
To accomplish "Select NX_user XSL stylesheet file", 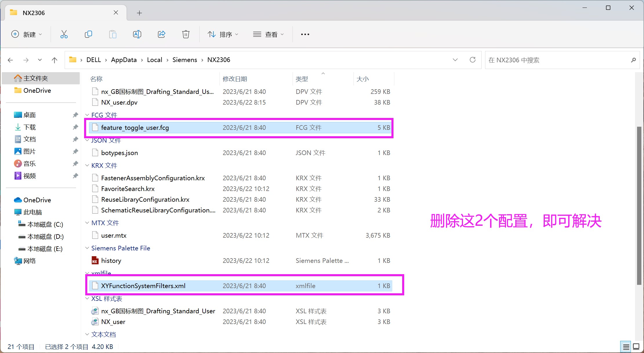I will click(241, 322).
